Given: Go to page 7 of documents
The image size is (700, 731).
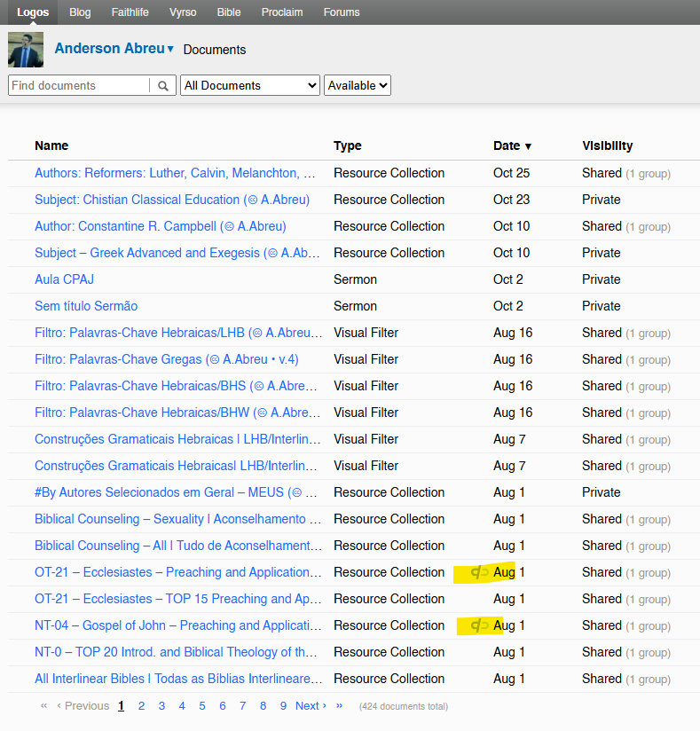Looking at the screenshot, I should tap(242, 706).
